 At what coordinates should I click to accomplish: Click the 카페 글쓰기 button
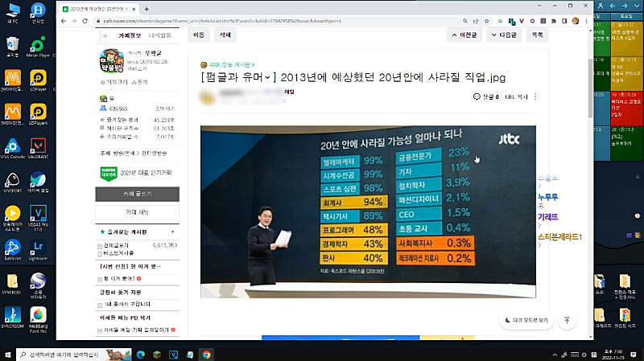coord(137,194)
